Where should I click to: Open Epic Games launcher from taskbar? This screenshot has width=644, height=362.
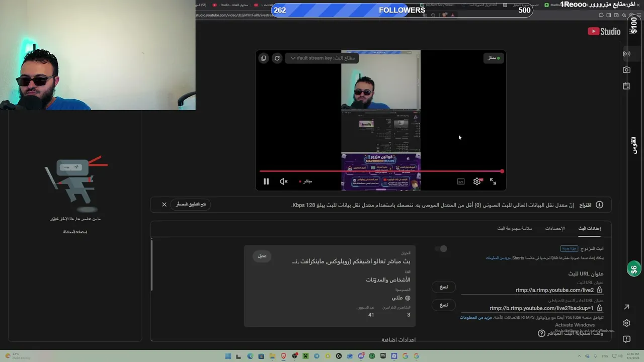coord(383,356)
